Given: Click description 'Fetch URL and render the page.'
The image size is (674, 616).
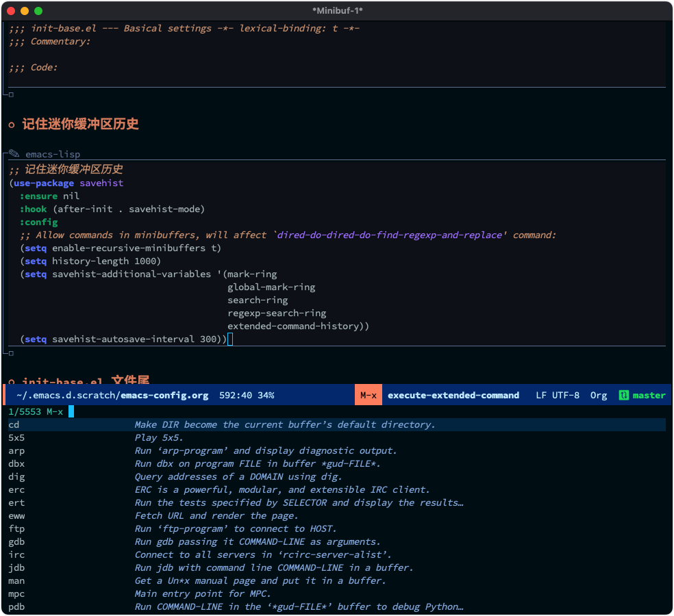Looking at the screenshot, I should (216, 516).
